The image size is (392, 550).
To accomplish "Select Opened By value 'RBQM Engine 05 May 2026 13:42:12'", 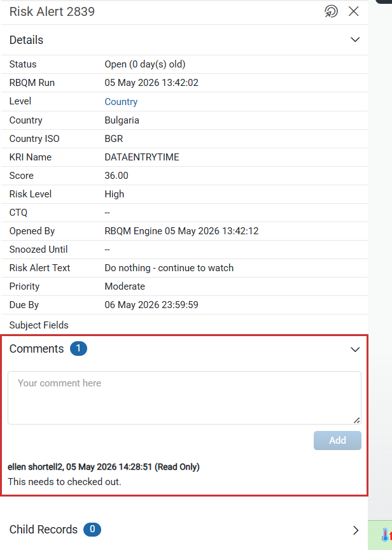I will coord(181,231).
